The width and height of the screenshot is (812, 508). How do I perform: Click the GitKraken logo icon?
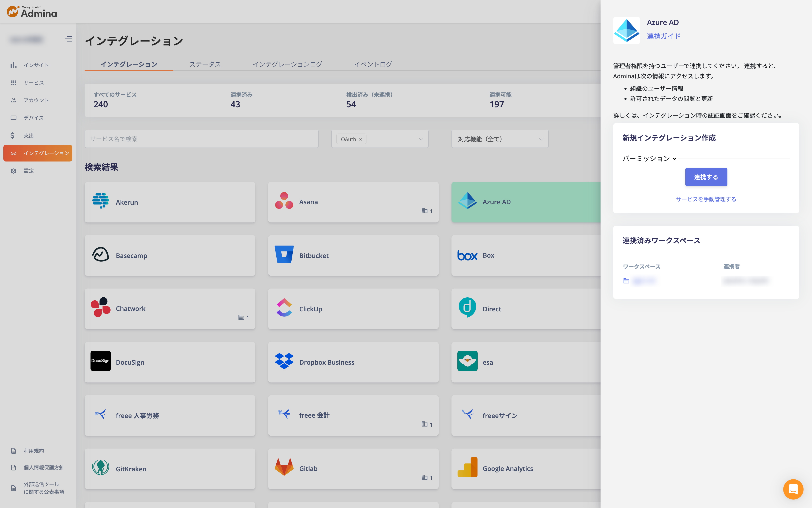point(100,467)
